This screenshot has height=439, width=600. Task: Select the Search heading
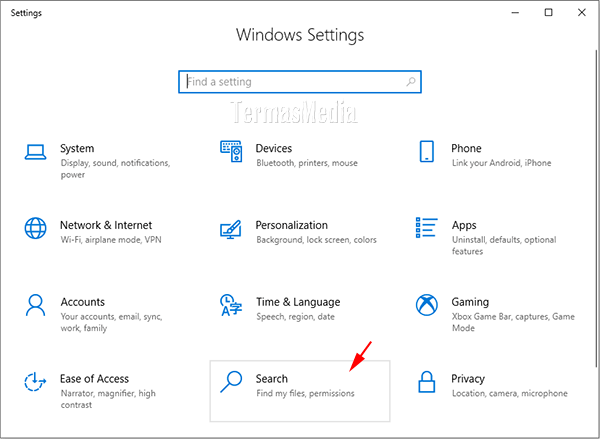[x=272, y=379]
